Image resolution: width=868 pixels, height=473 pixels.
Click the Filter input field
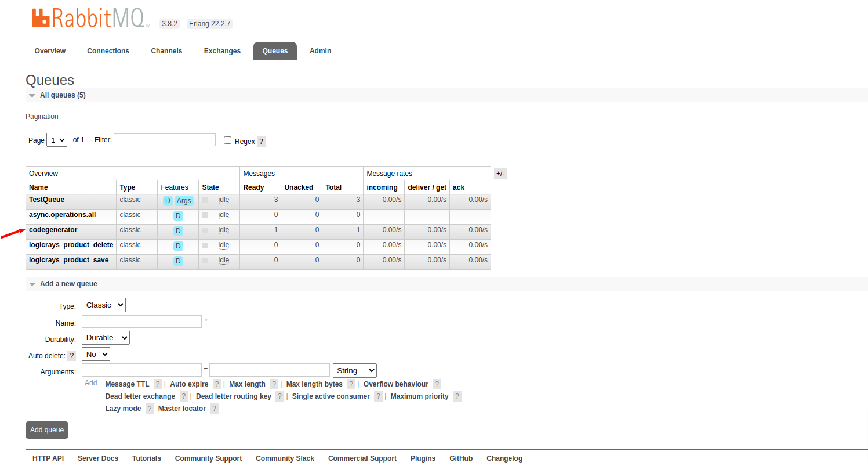(x=165, y=140)
